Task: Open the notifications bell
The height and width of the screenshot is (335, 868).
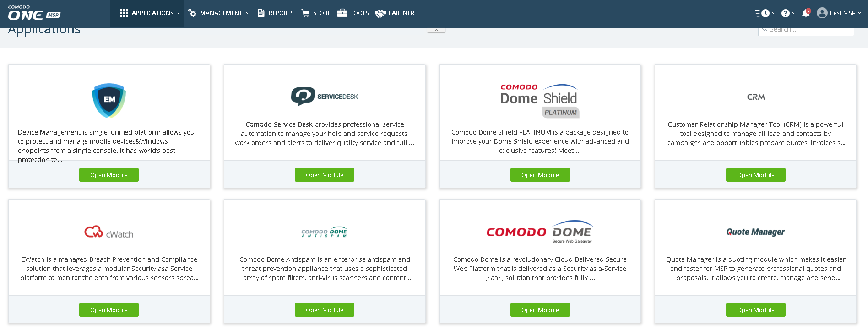Action: pyautogui.click(x=806, y=13)
